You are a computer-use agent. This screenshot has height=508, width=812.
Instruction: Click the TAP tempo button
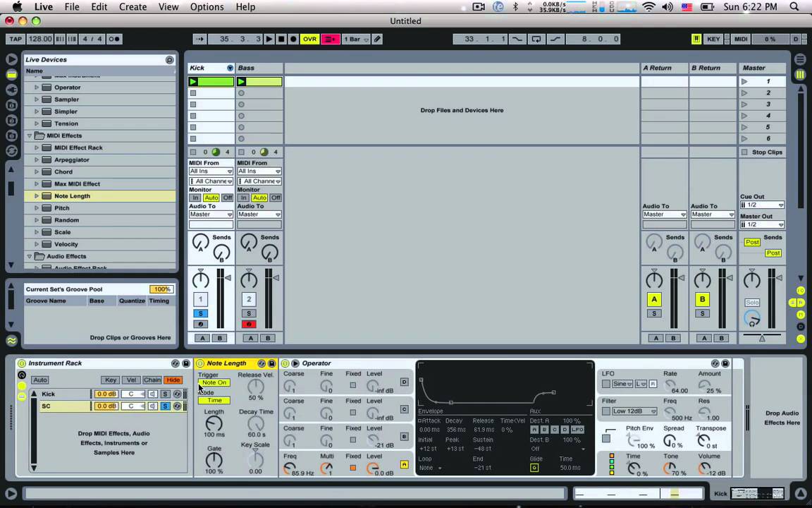click(x=16, y=39)
